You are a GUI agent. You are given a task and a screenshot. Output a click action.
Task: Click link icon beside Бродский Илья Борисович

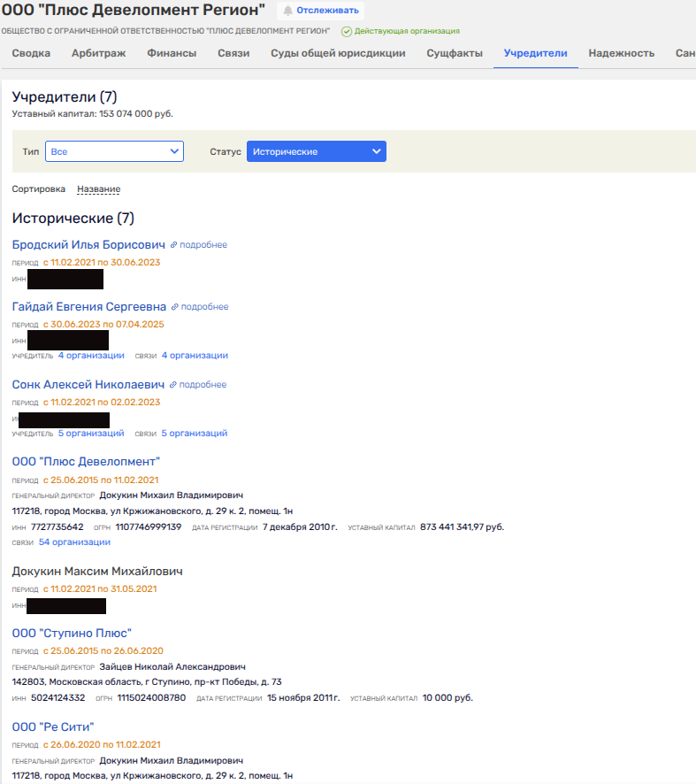(174, 245)
